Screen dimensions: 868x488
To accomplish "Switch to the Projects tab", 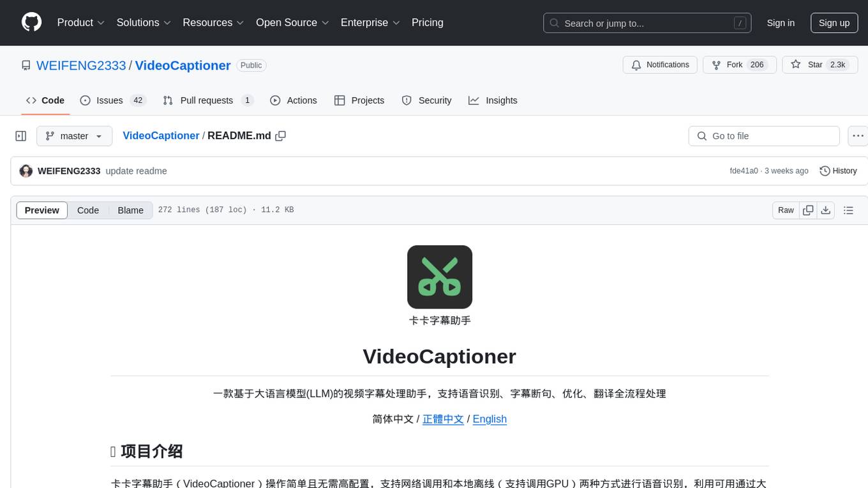I will (359, 100).
